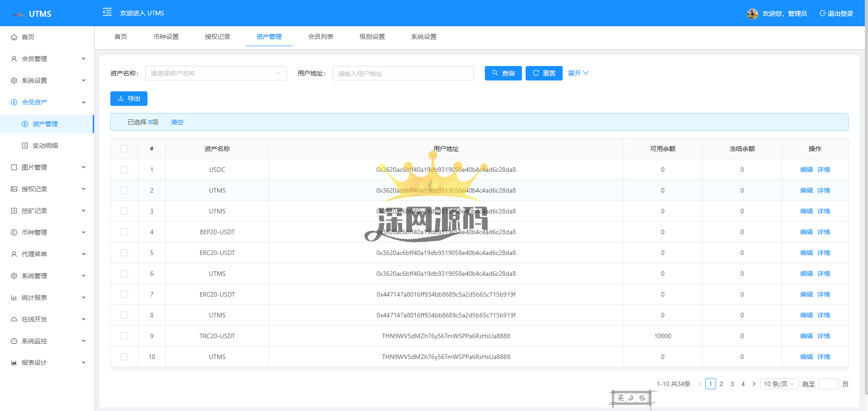Viewport: 868px width, 411px height.
Task: Click the sidebar collapse menu icon
Action: pos(107,12)
